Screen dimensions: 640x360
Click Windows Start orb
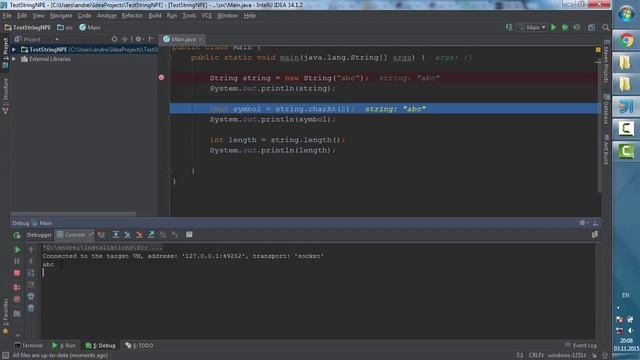tap(626, 14)
